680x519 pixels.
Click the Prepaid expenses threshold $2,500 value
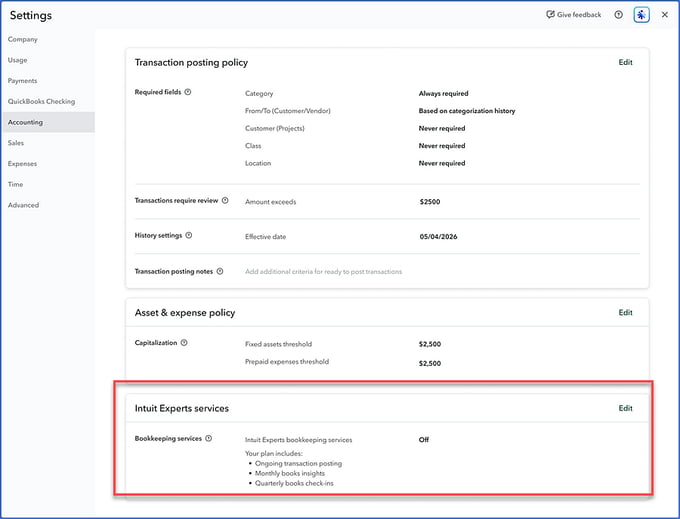coord(430,363)
